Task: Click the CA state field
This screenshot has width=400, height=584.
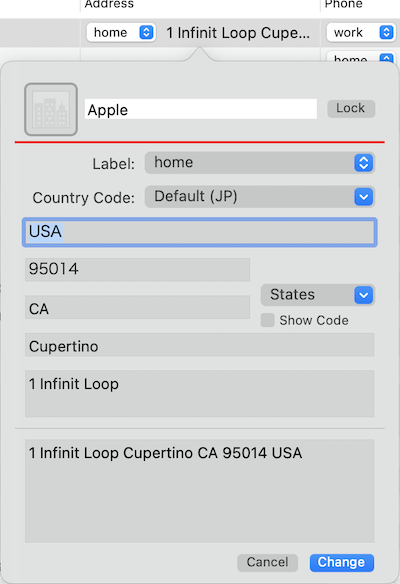Action: 137,307
